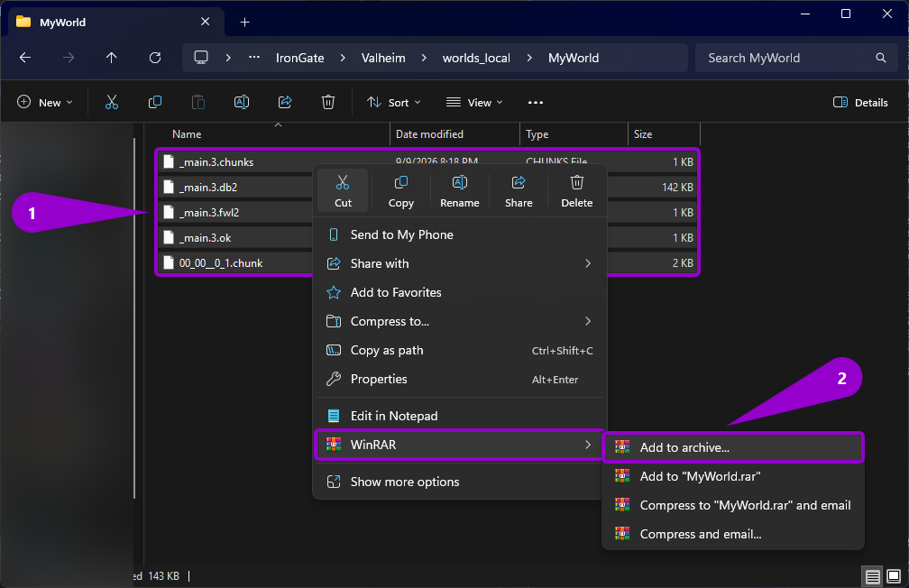Sort by Date modified column header

tap(455, 134)
